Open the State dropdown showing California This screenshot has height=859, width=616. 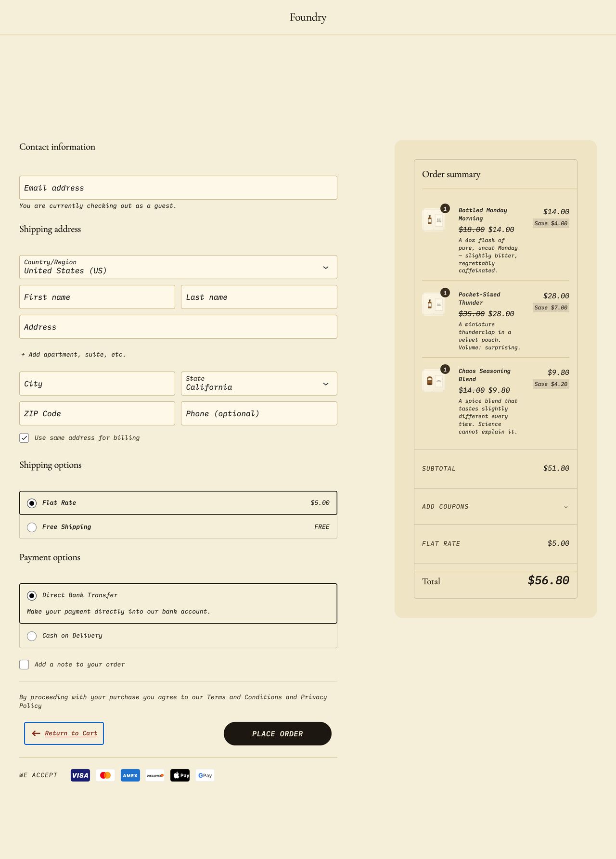coord(259,384)
